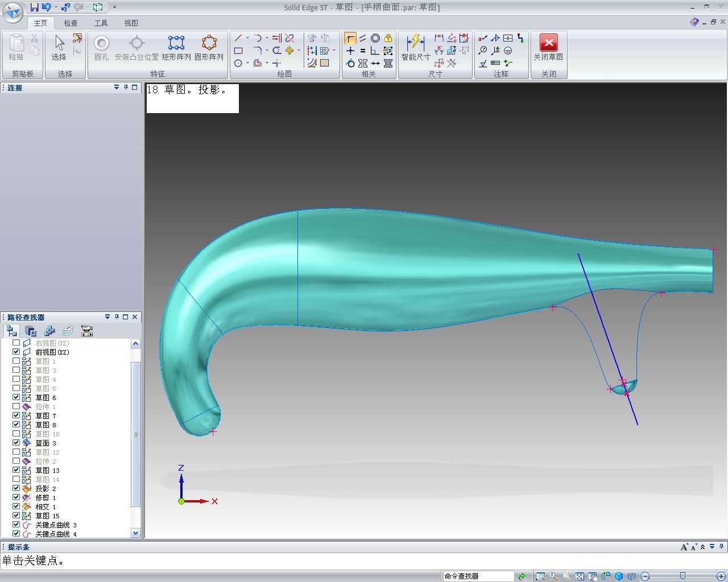Click the Zoom Area tool in status bar
Viewport: 728px width, 582px height.
coord(540,576)
